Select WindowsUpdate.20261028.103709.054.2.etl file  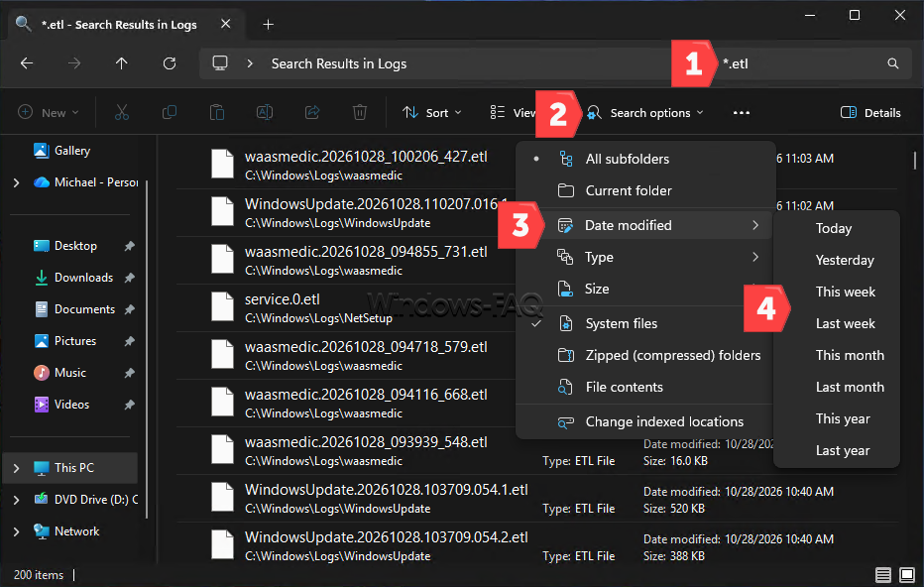pyautogui.click(x=386, y=537)
